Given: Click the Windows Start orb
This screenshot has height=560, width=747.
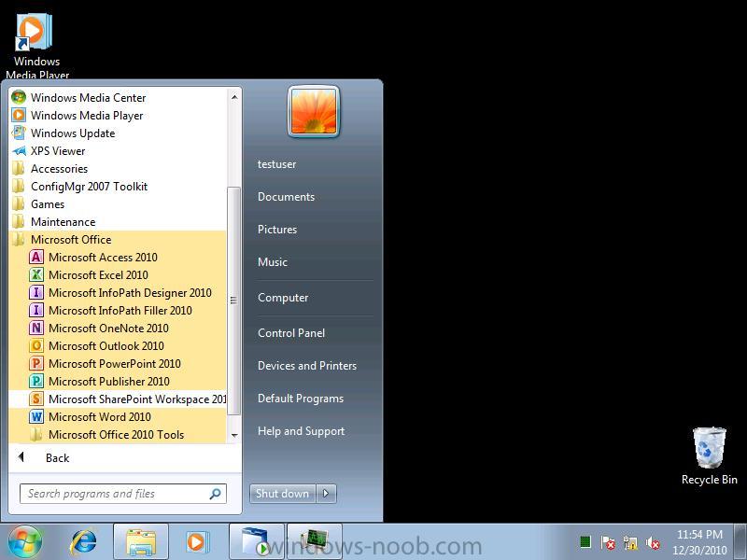Looking at the screenshot, I should pyautogui.click(x=25, y=542).
